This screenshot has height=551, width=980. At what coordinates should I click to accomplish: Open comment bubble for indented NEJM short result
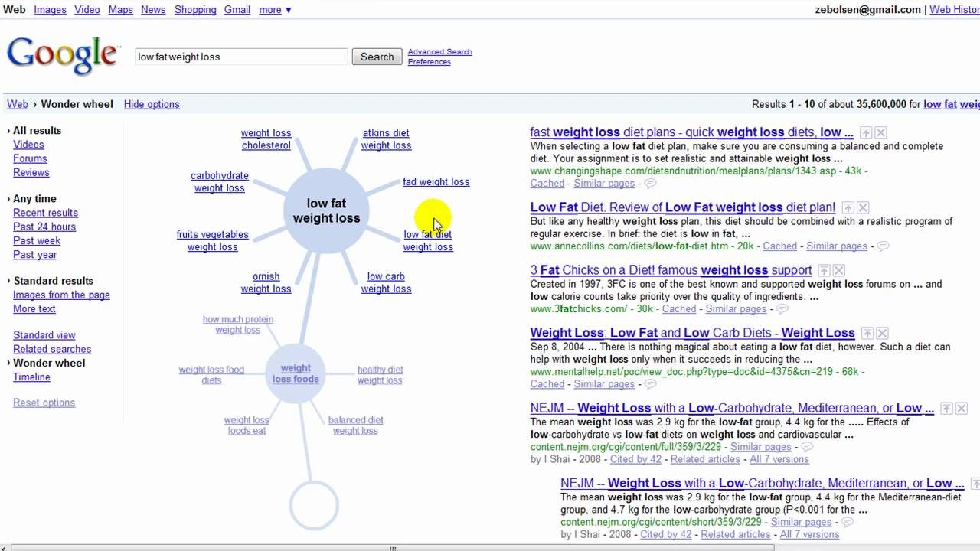point(847,522)
